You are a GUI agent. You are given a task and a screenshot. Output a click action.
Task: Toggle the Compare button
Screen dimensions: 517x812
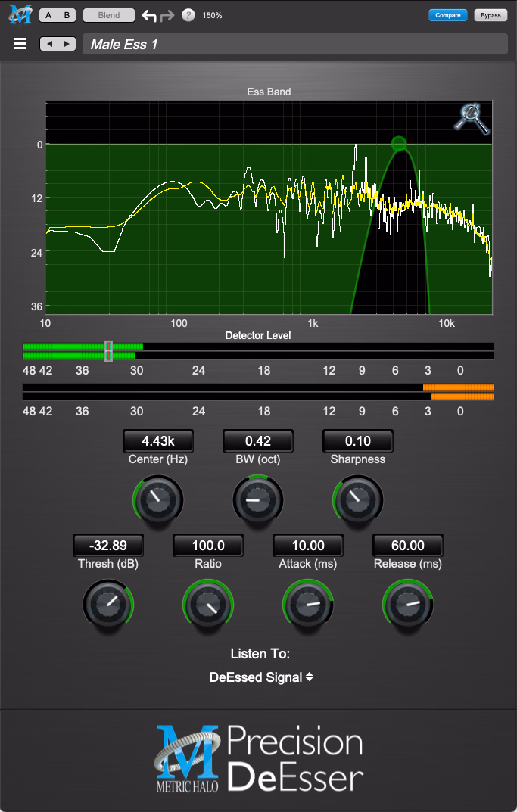(447, 15)
